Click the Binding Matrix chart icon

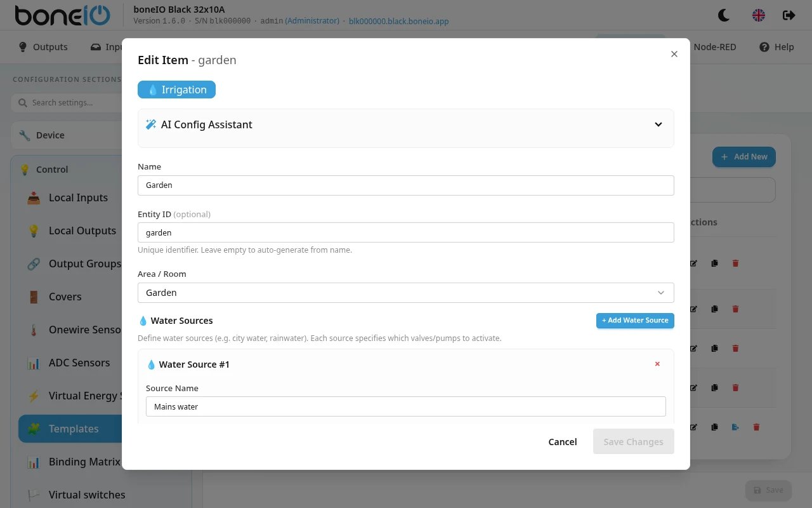[x=34, y=462]
